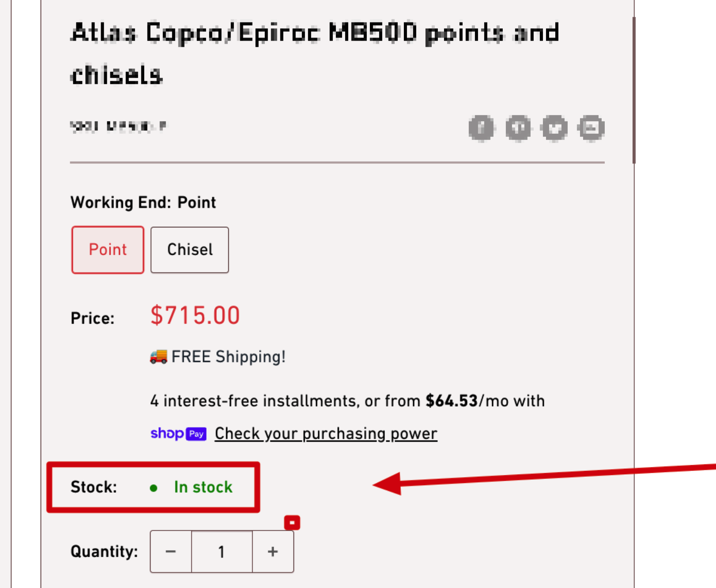Click the SKU text under title

[118, 127]
